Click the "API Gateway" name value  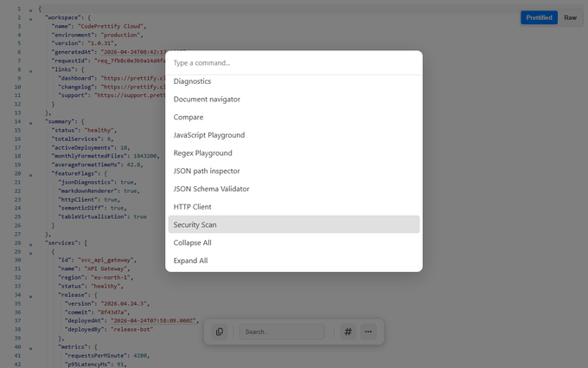[105, 268]
